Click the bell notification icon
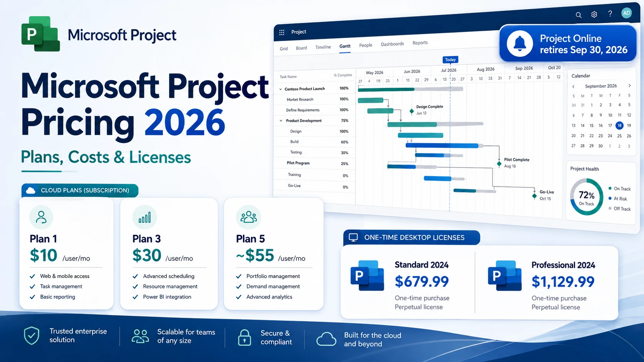Screen dimensions: 644x362 click(520, 43)
